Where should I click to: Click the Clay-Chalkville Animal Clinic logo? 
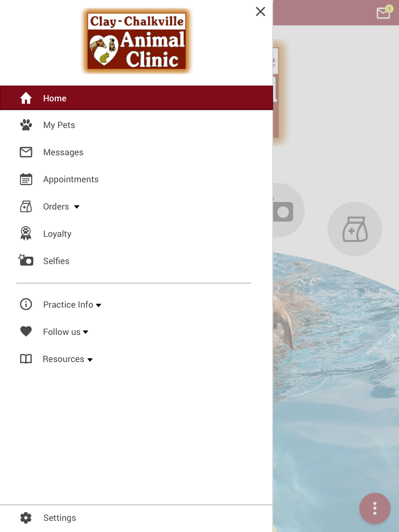pyautogui.click(x=137, y=41)
